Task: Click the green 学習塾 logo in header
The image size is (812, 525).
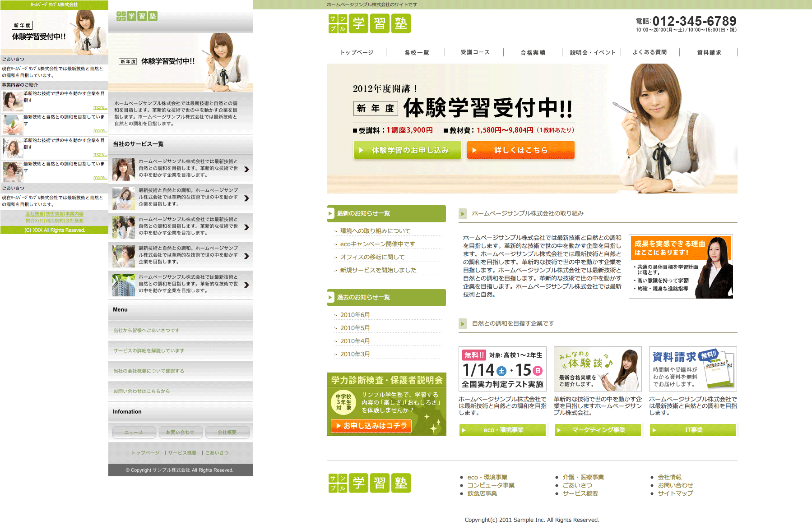Action: click(x=369, y=23)
